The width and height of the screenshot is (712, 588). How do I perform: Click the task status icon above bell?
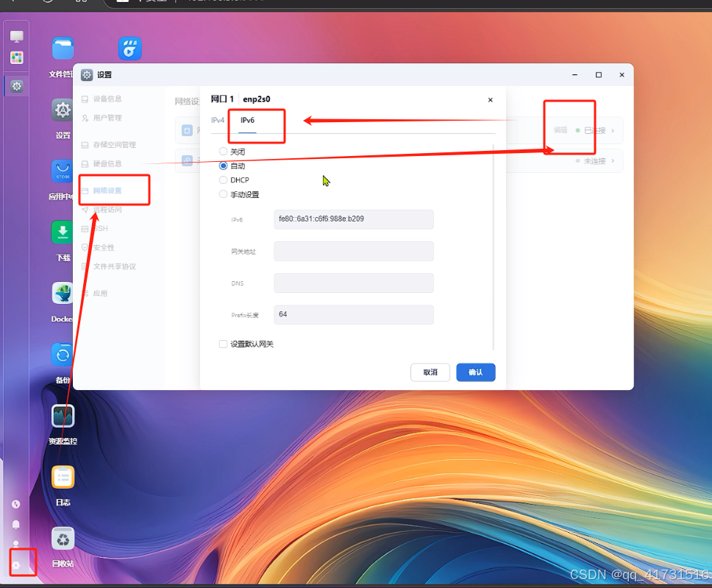16,504
